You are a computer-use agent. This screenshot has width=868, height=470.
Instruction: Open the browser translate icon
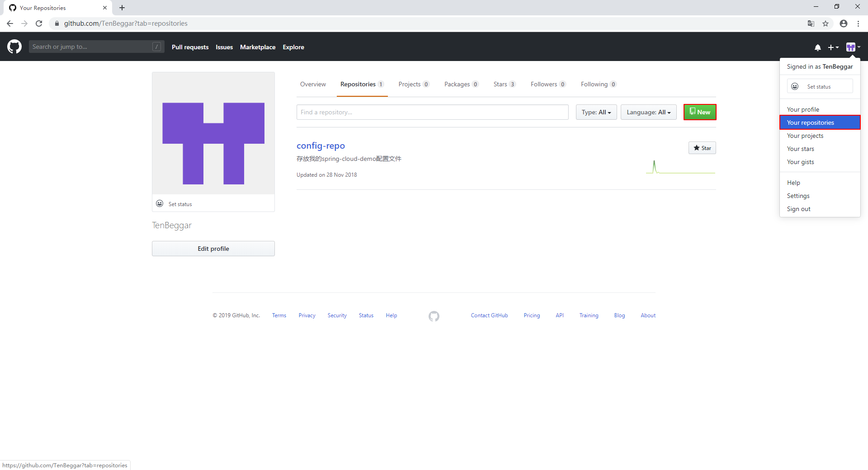[811, 23]
